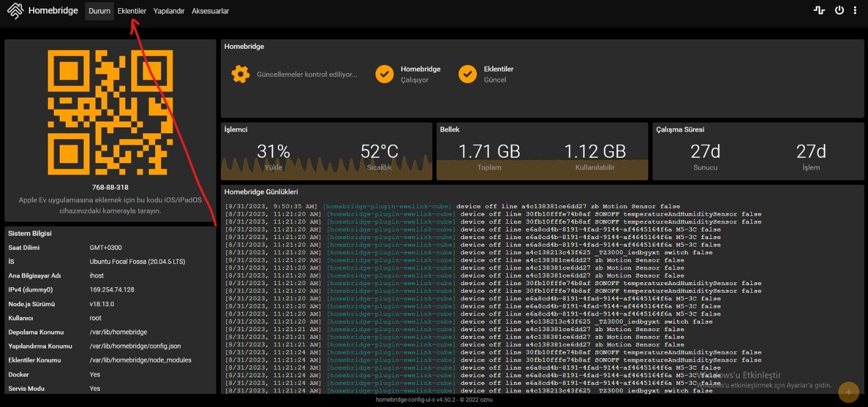Click the root user value
Viewport: 868px width, 407px height.
(x=95, y=318)
